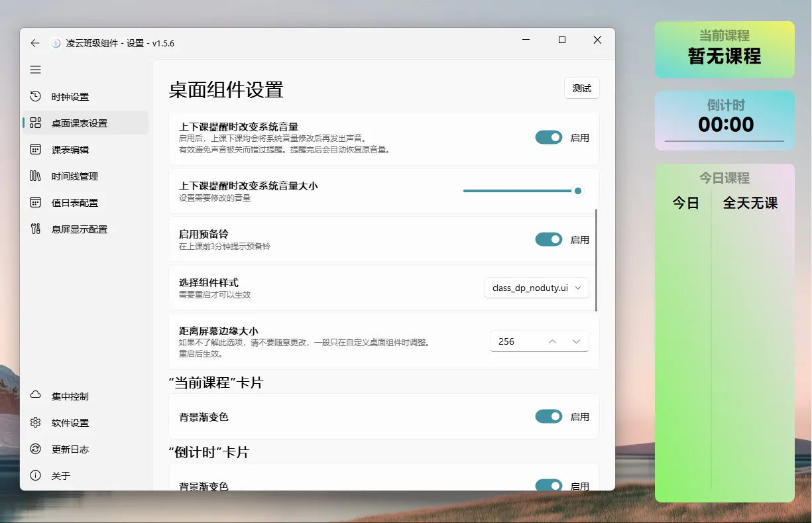This screenshot has width=812, height=523.
Task: Open 集中控制 page
Action: (86, 396)
